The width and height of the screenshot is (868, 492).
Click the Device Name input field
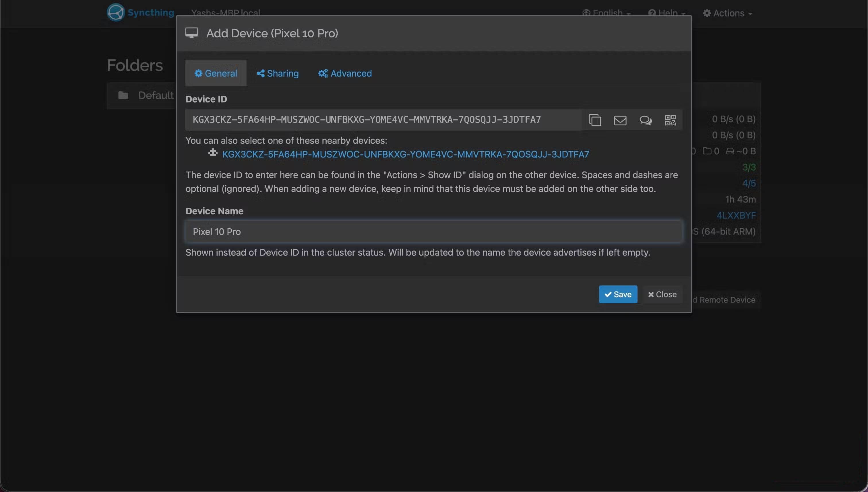pos(433,232)
